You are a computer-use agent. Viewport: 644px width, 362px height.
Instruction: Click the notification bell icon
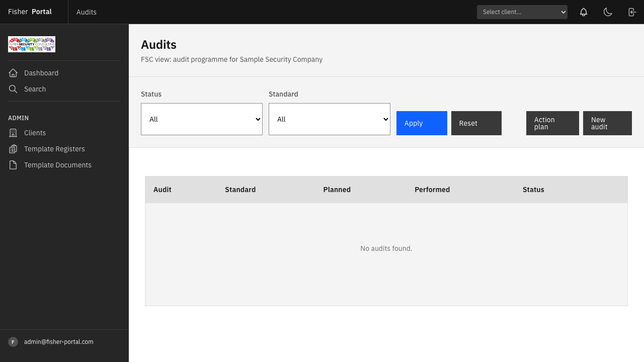pyautogui.click(x=583, y=12)
